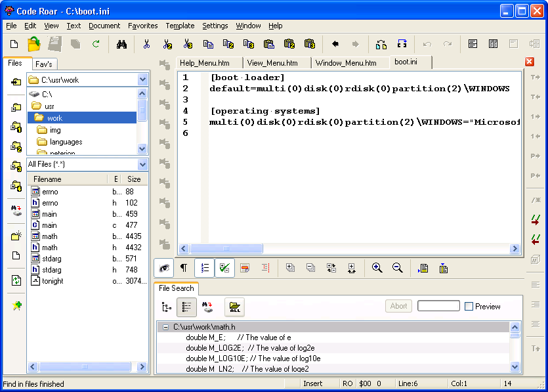Click the Zoom in magnifier icon

(377, 268)
